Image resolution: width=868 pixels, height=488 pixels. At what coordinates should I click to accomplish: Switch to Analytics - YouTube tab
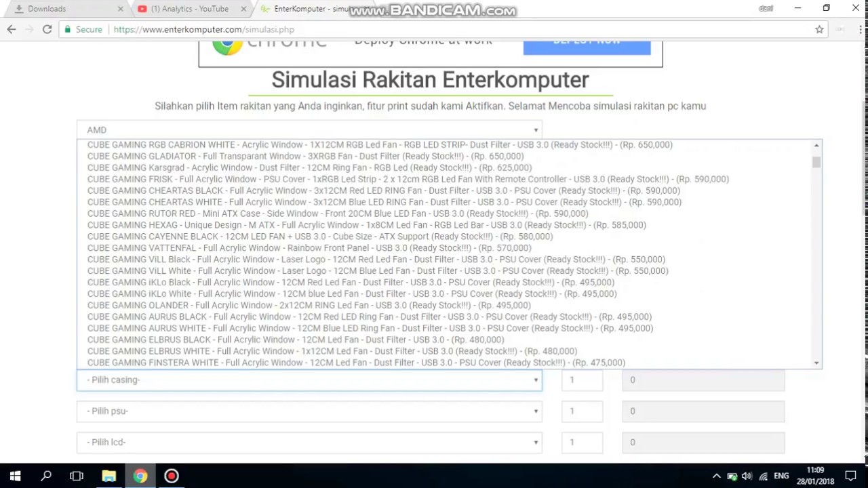[x=190, y=9]
